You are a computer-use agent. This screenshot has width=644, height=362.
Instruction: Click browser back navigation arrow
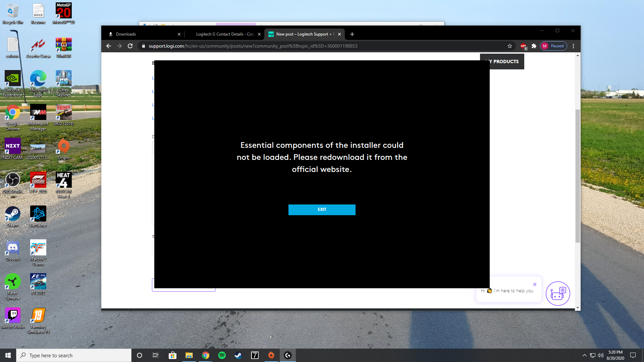pyautogui.click(x=109, y=46)
